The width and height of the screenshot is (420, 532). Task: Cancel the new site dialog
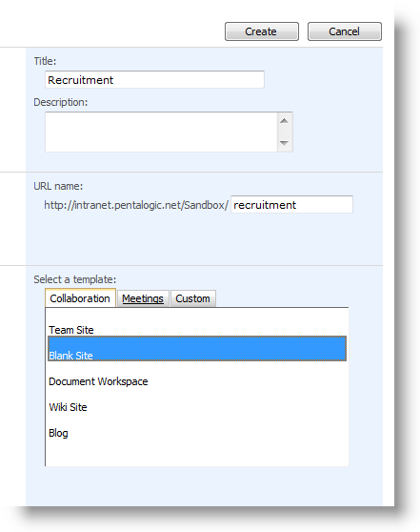point(345,31)
